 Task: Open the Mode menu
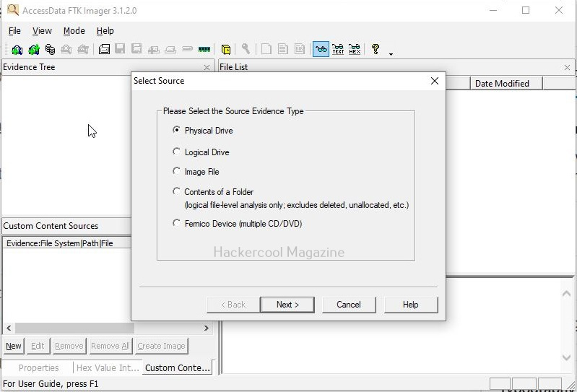coord(74,31)
